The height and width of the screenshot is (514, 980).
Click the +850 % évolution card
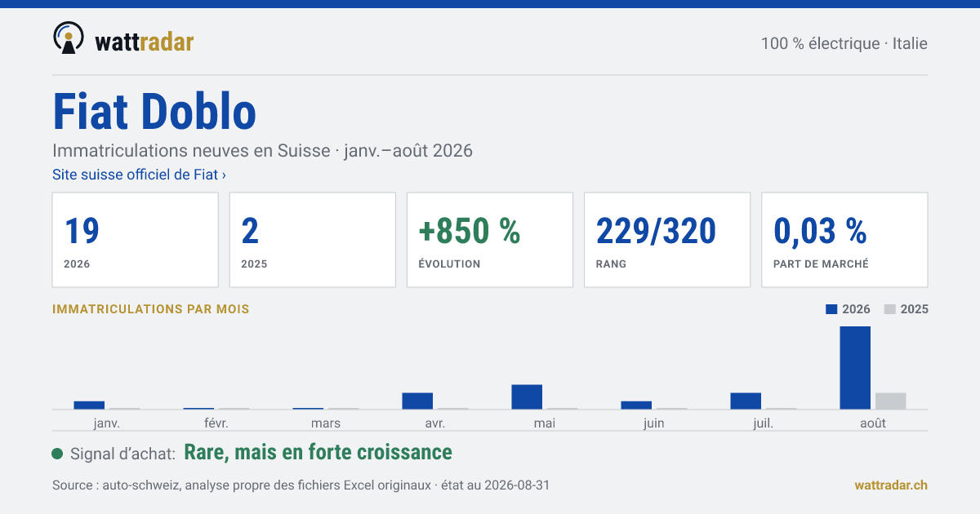490,240
